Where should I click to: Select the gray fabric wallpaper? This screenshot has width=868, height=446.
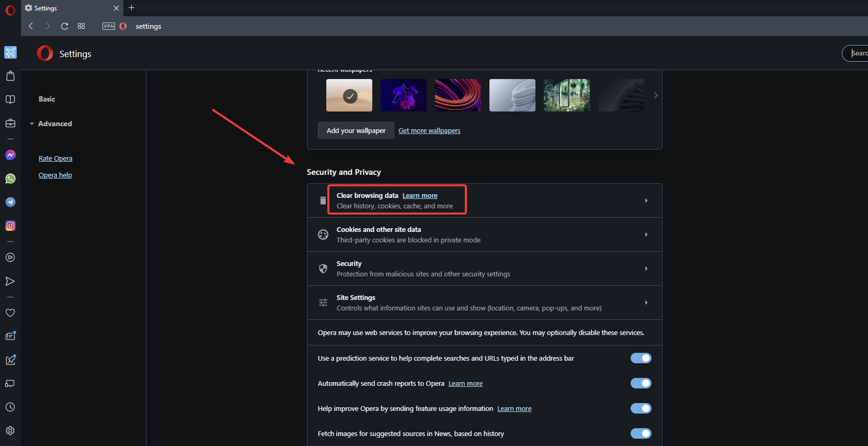coord(512,95)
